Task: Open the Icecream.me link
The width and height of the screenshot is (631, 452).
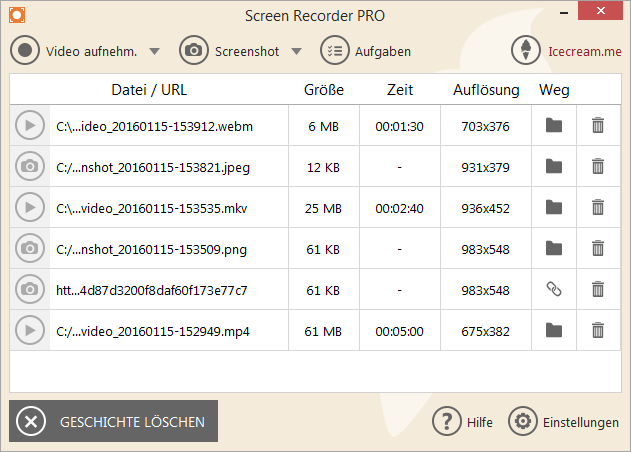Action: point(585,52)
